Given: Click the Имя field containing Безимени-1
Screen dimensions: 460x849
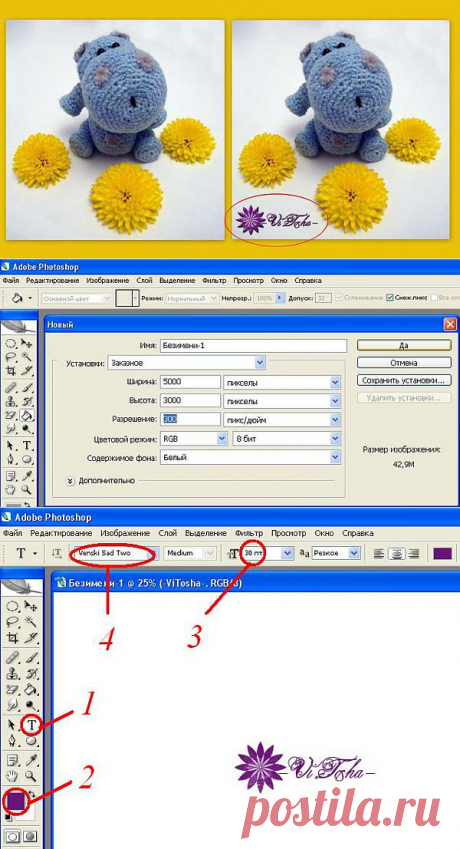Looking at the screenshot, I should click(253, 345).
